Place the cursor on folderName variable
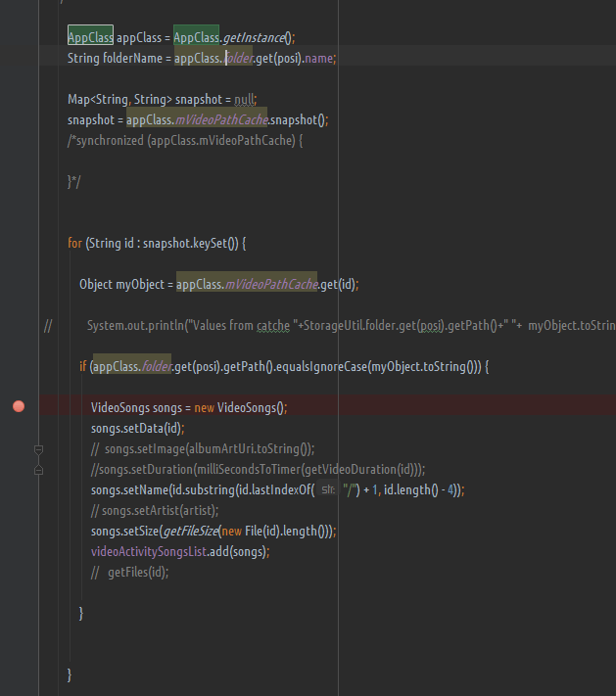Viewport: 616px width, 696px height. pyautogui.click(x=133, y=58)
